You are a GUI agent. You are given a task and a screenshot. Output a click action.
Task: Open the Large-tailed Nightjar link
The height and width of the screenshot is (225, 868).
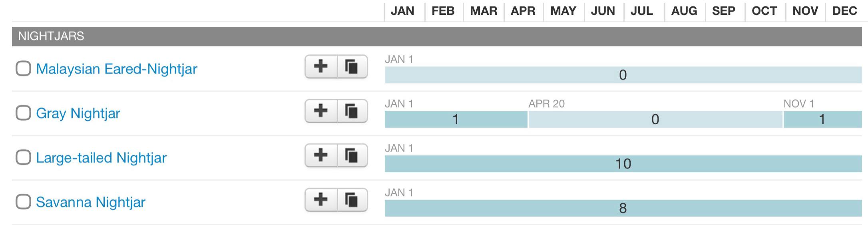(x=101, y=157)
